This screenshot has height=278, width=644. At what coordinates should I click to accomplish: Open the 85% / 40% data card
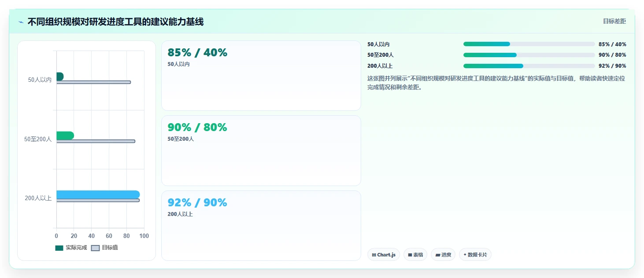[x=261, y=76]
